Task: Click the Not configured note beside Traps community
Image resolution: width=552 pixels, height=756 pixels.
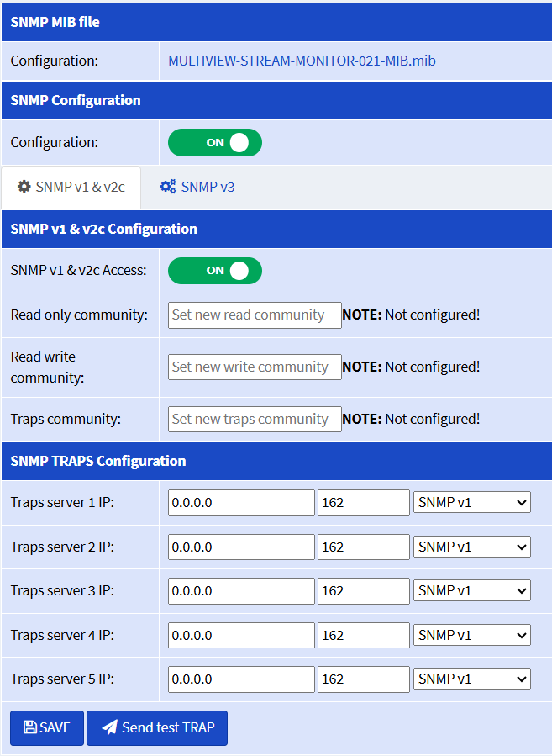Action: 411,419
